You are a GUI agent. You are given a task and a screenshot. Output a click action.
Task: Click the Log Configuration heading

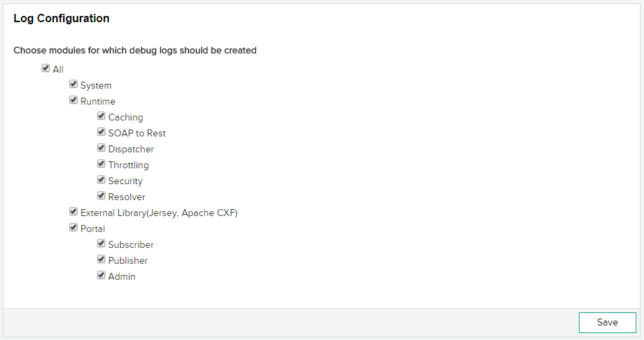point(62,19)
